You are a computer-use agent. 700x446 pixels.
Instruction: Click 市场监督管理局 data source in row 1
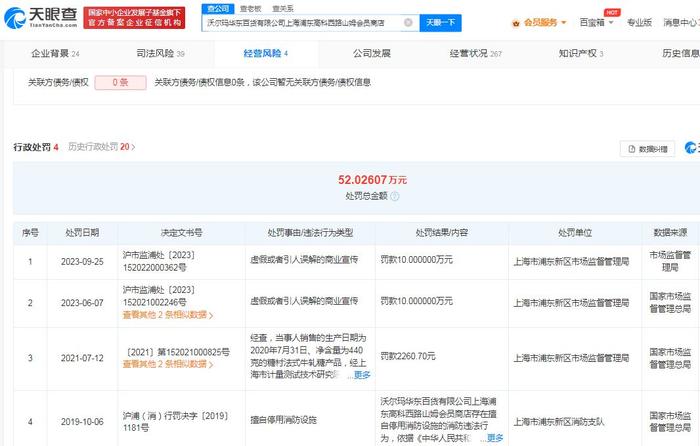tap(670, 262)
